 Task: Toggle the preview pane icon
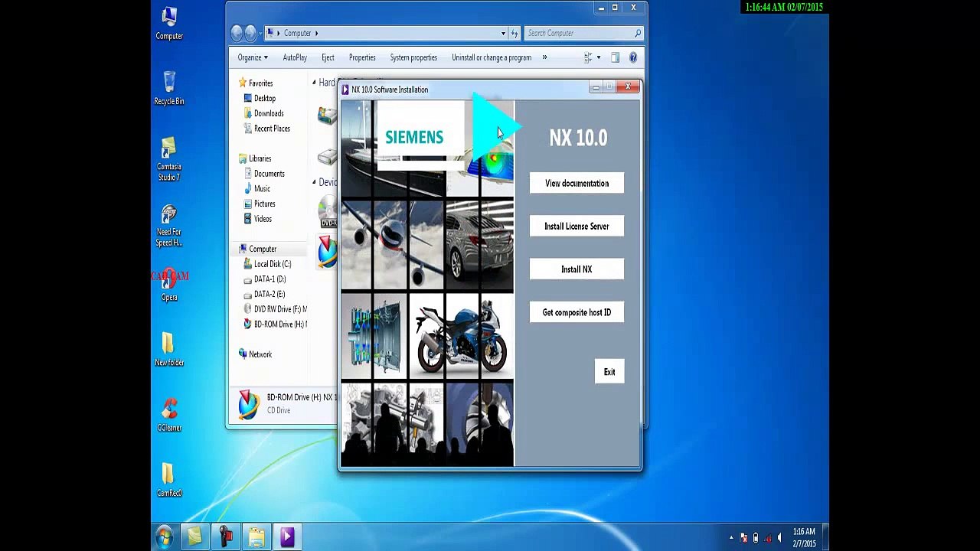coord(615,57)
